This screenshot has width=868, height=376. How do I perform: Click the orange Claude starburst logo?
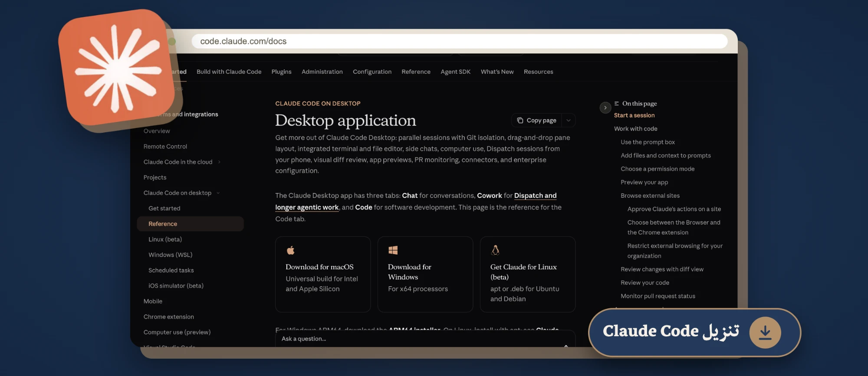coord(117,68)
